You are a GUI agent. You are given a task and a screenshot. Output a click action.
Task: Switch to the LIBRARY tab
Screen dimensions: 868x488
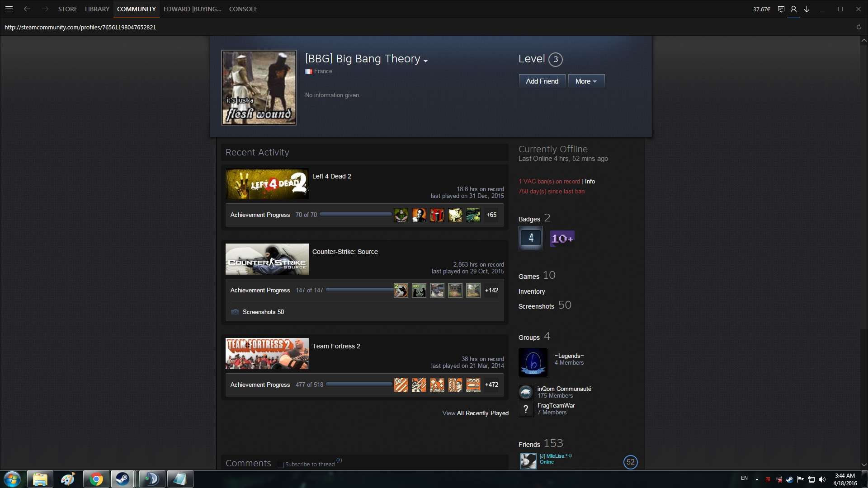tap(97, 9)
